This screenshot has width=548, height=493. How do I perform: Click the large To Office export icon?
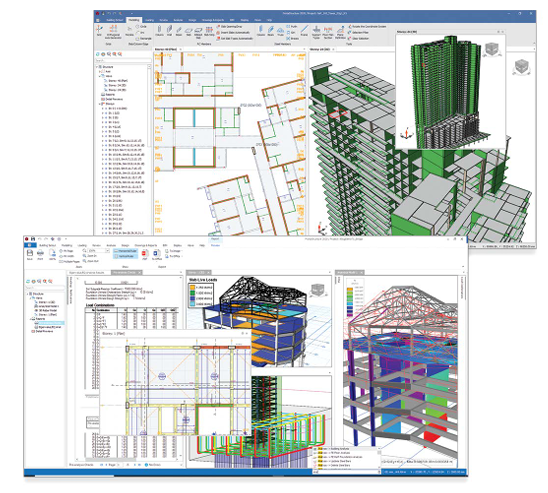157,255
